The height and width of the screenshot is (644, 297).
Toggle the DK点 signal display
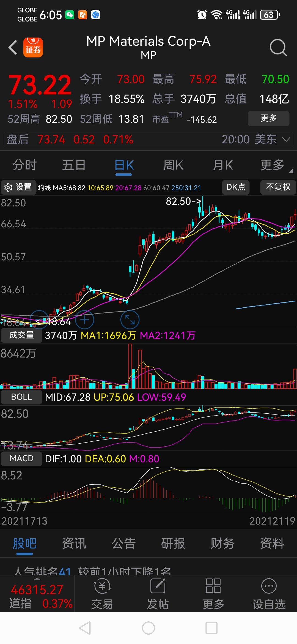[236, 187]
